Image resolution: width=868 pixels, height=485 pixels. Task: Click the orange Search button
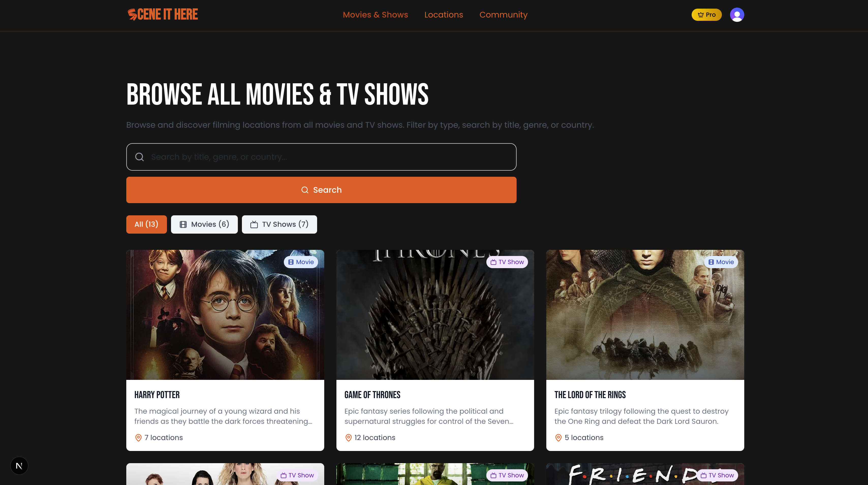pos(321,190)
